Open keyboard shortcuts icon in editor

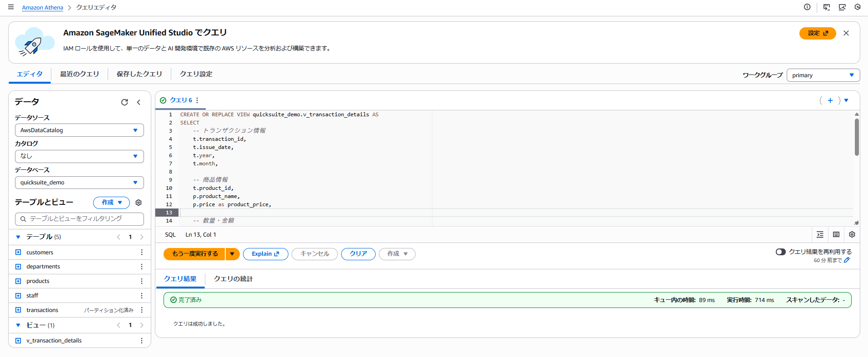tap(836, 234)
